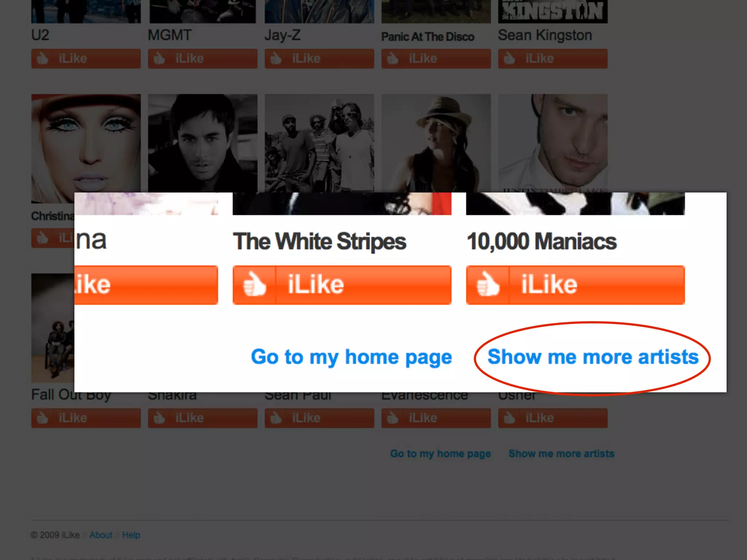Click the thumbs-up icon under Fall Out Boy
This screenshot has width=747, height=560.
point(43,418)
